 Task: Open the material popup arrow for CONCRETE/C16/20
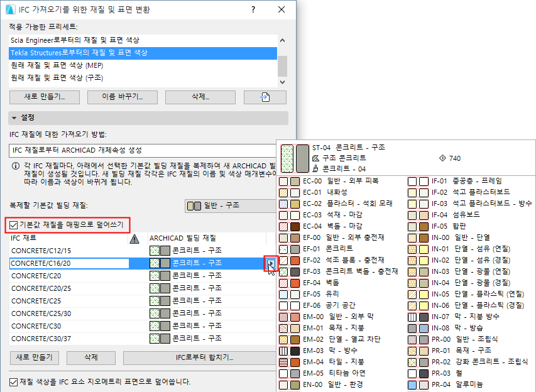[x=271, y=263]
